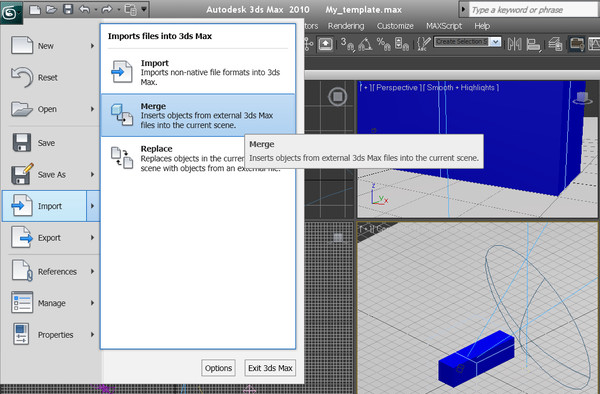Click the 3ds Max application logo button
The image size is (600, 394).
point(11,13)
